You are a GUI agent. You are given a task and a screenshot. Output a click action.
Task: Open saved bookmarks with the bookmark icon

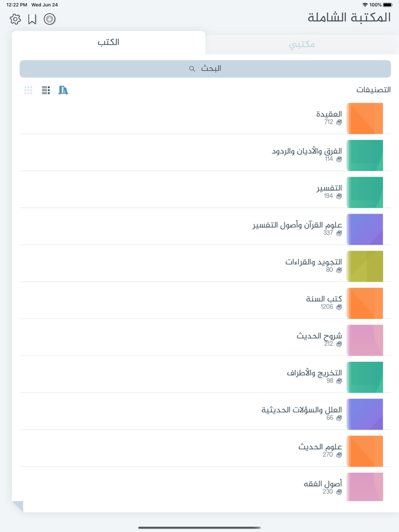[33, 19]
